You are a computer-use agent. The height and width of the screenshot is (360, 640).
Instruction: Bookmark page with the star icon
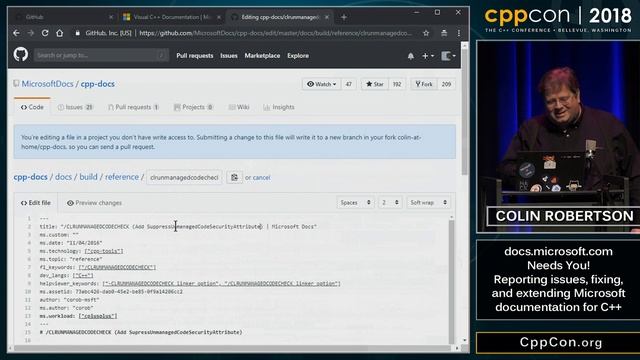[426, 33]
